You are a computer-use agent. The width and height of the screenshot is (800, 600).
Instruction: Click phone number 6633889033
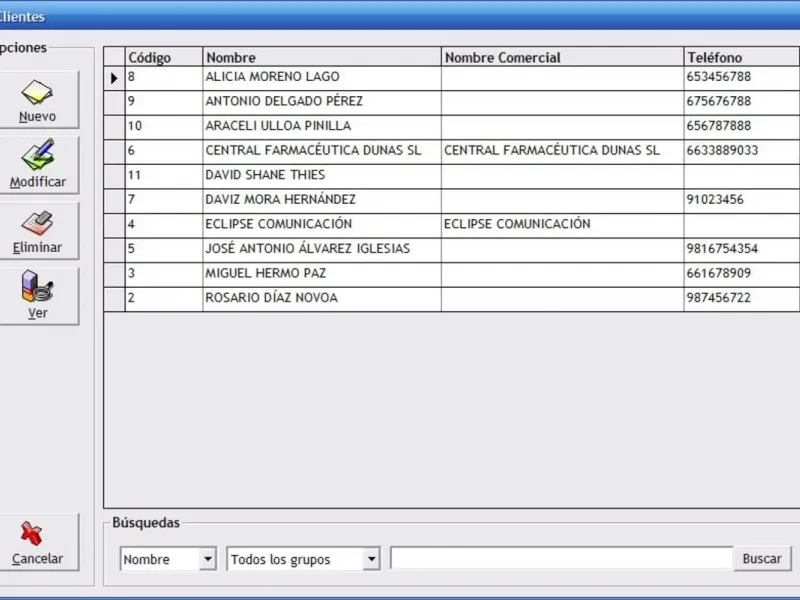click(x=722, y=150)
